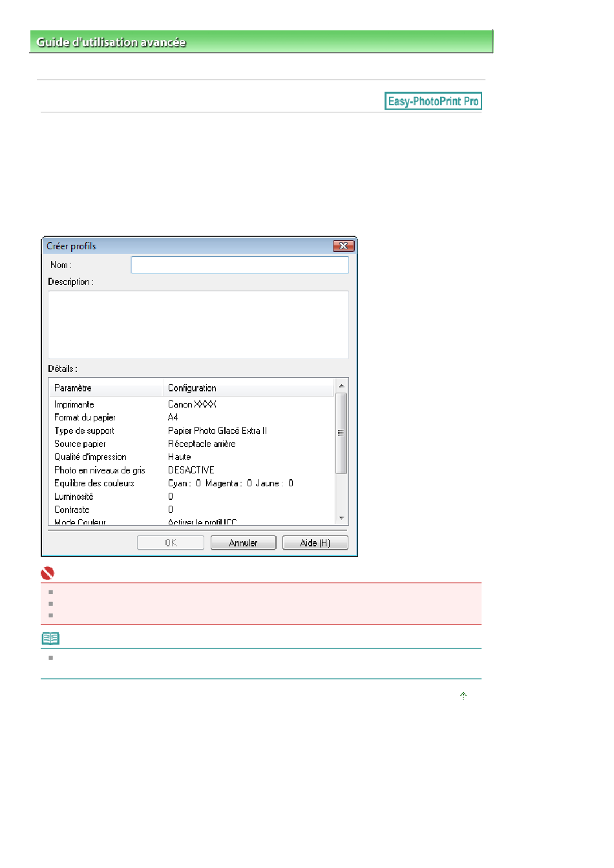Image resolution: width=614 pixels, height=868 pixels.
Task: Select the Qualité d'impression row
Action: click(x=193, y=457)
